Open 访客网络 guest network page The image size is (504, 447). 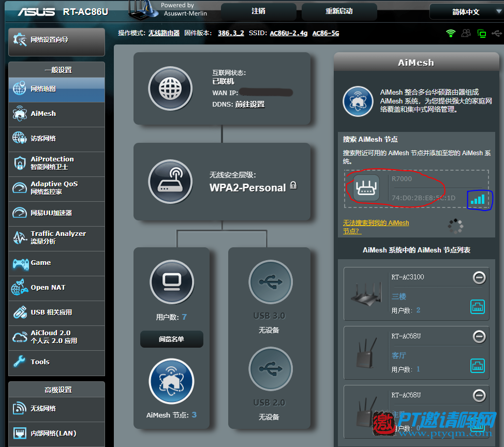[x=56, y=139]
